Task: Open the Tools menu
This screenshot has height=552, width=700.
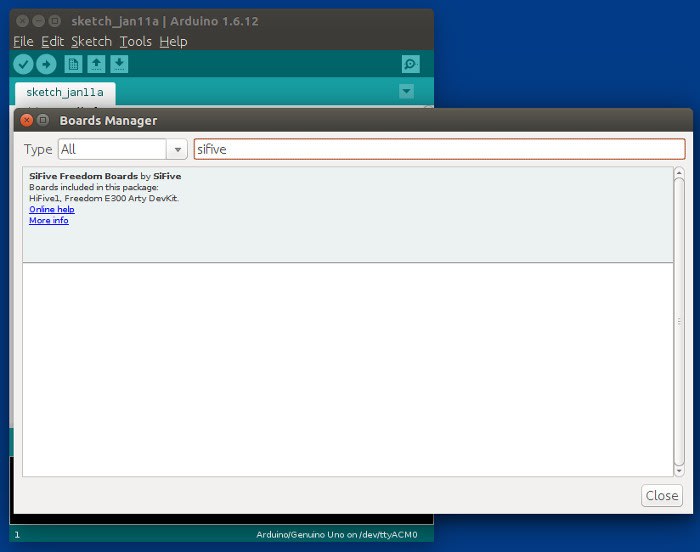Action: pyautogui.click(x=136, y=42)
